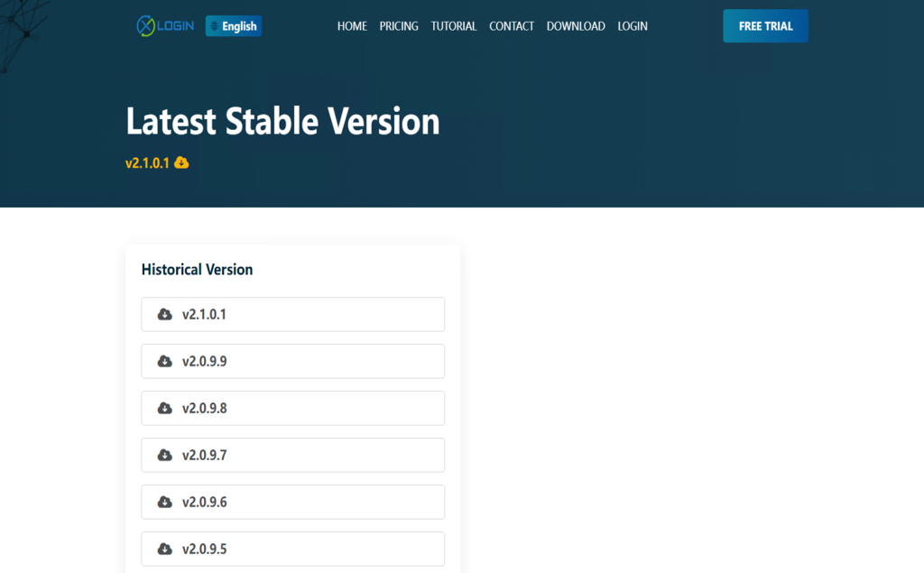Screen dimensions: 924x573
Task: Download the latest stable v2.1.0.1 link
Action: point(147,163)
